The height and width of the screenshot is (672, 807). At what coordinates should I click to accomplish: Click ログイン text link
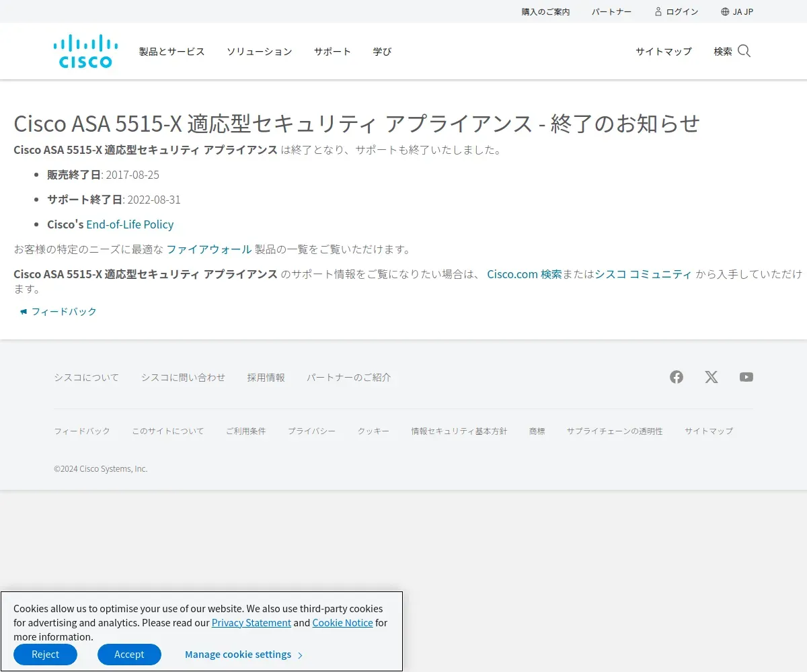coord(682,11)
